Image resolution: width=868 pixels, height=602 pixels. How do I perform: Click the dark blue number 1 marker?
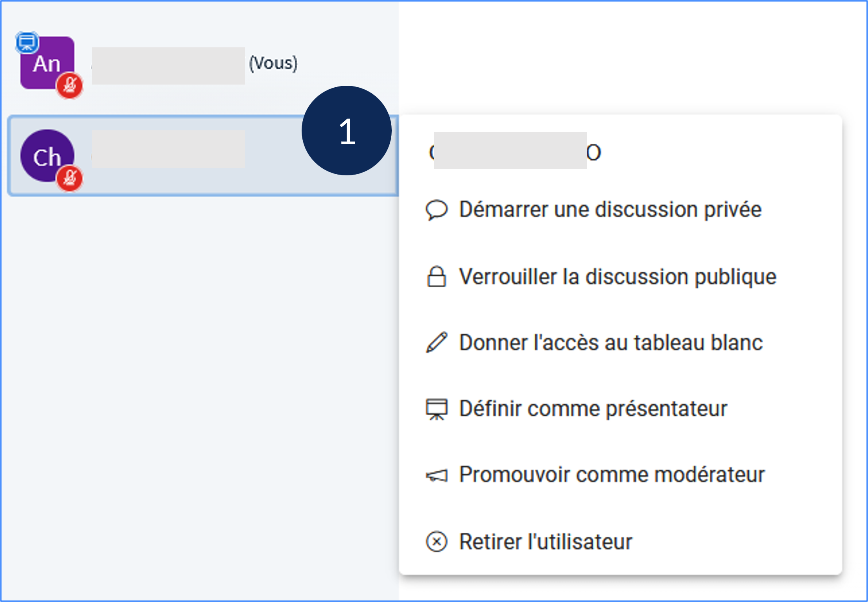tap(347, 131)
